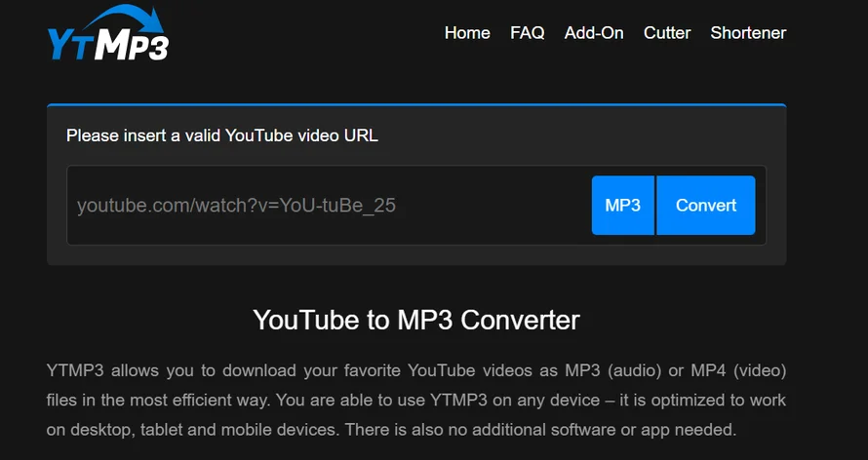Click the "YouTube to MP3 Converter" heading
The height and width of the screenshot is (460, 868).
[416, 320]
